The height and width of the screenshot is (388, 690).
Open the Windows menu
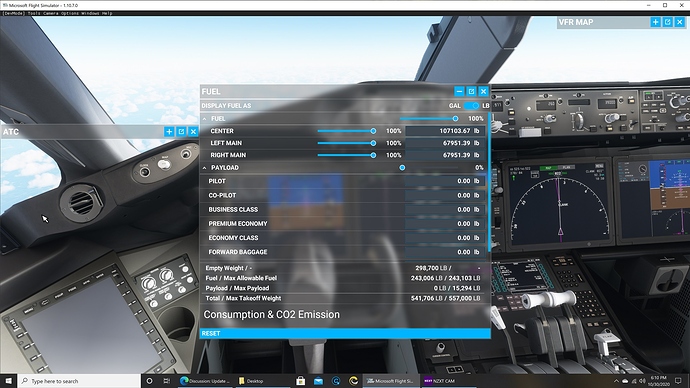click(91, 13)
